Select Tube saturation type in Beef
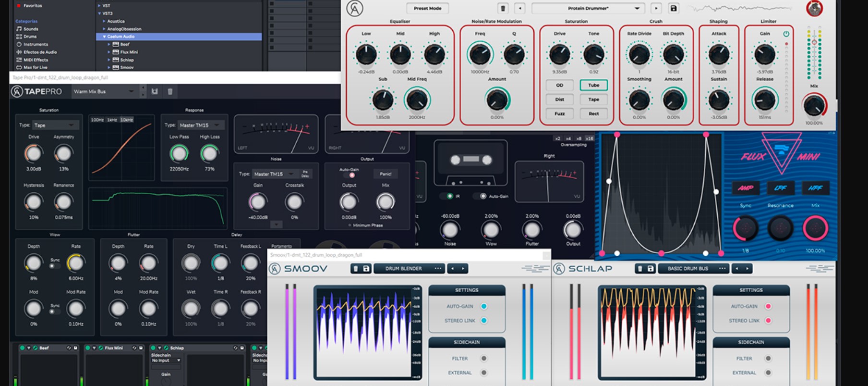 click(x=594, y=85)
